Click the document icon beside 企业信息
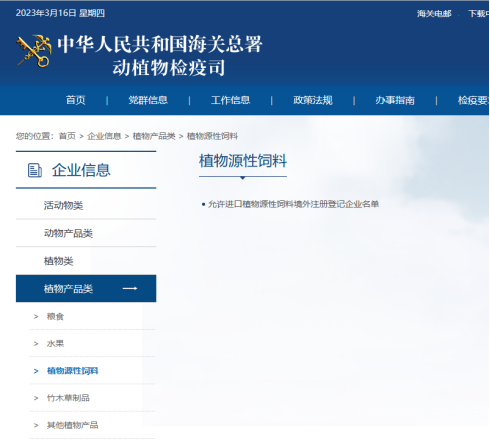This screenshot has height=441, width=490. pyautogui.click(x=34, y=170)
